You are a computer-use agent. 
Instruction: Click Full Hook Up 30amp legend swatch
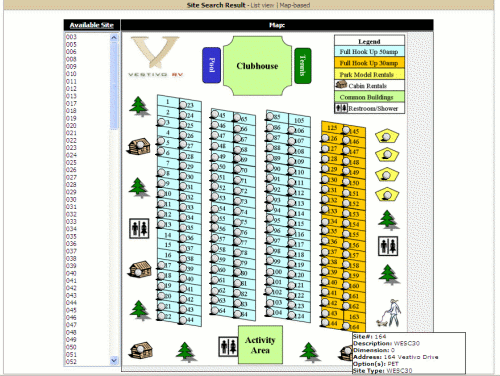(x=369, y=63)
